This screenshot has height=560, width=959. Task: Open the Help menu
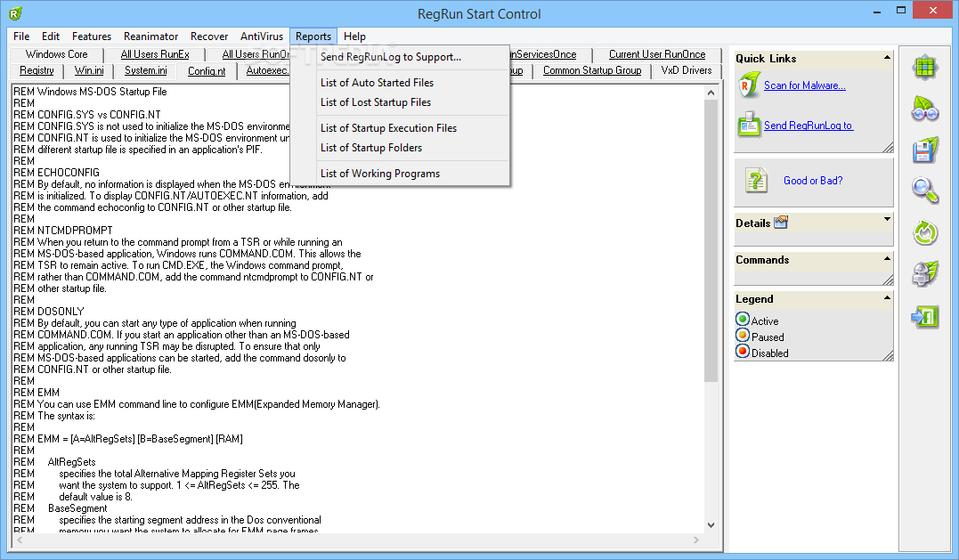pyautogui.click(x=354, y=37)
